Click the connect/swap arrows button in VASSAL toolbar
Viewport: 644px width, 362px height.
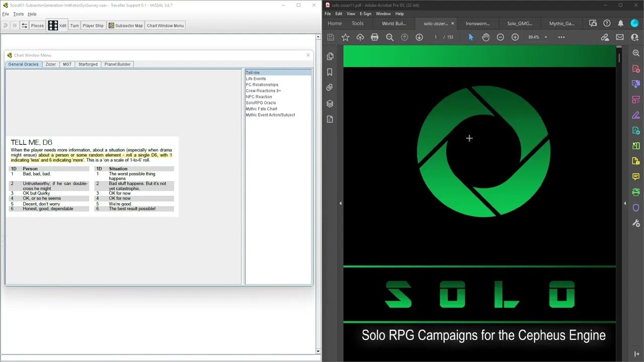point(24,26)
